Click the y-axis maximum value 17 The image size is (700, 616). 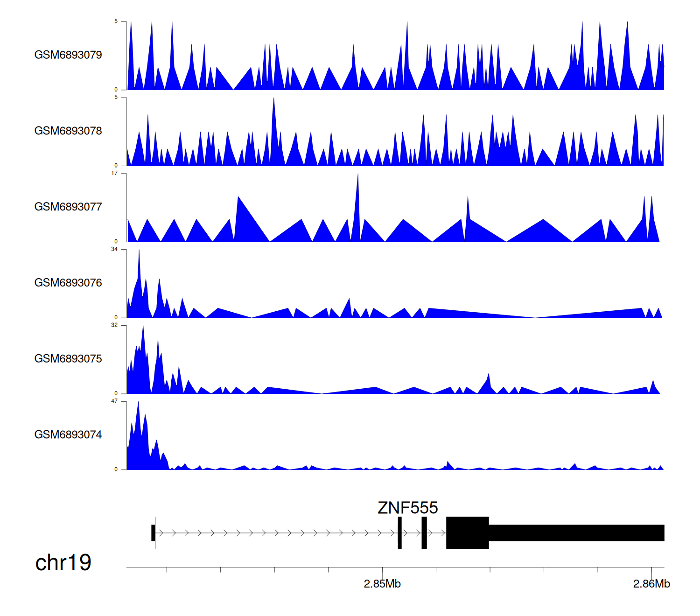point(114,174)
